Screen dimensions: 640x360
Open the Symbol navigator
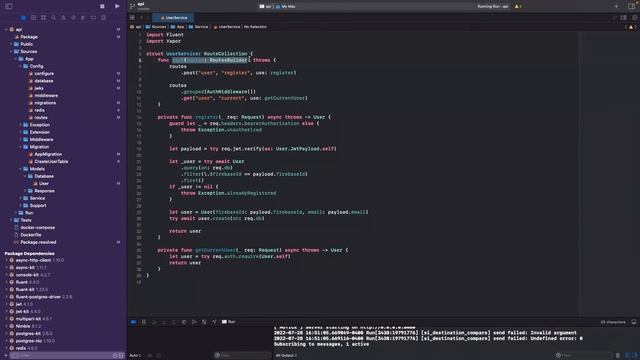43,18
